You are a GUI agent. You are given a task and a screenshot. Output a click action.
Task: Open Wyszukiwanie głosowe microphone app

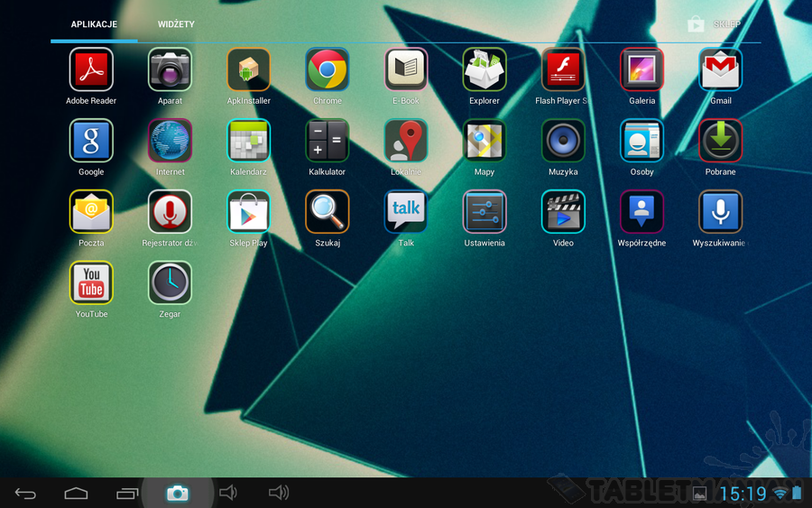coord(720,211)
